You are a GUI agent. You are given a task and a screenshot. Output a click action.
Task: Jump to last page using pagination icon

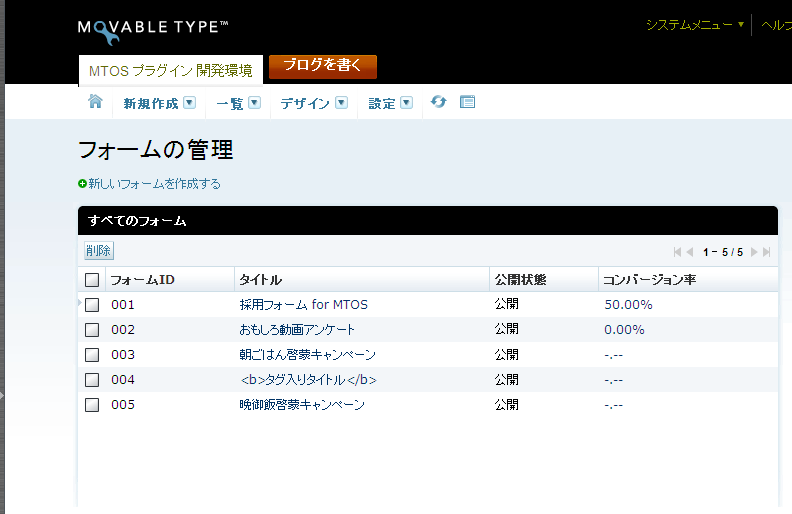(x=767, y=252)
